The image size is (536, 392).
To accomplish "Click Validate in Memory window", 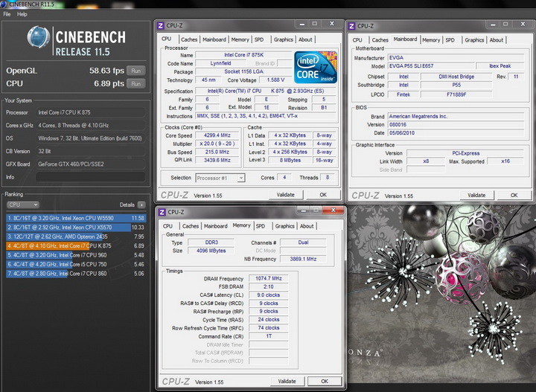I will 287,381.
